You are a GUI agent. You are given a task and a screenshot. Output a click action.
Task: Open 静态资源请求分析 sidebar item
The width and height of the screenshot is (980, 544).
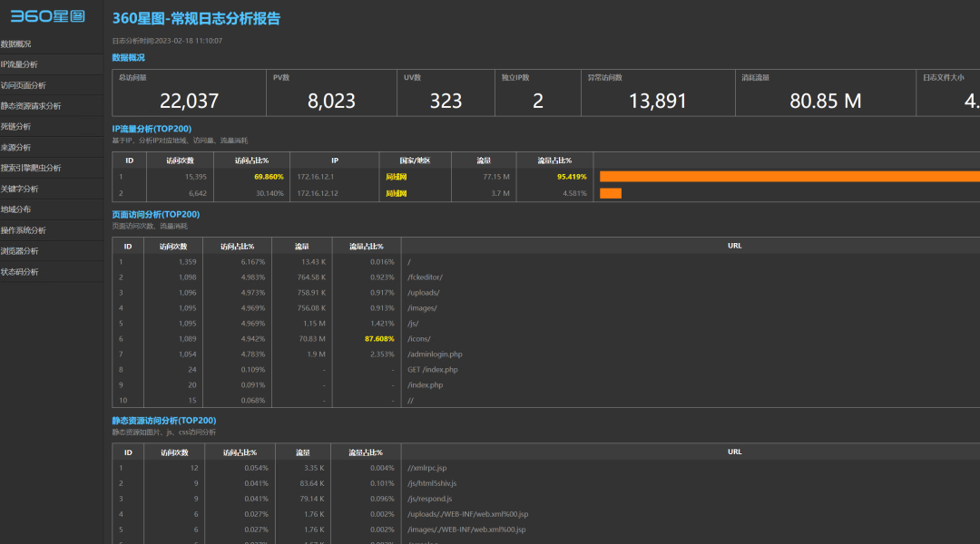[31, 106]
